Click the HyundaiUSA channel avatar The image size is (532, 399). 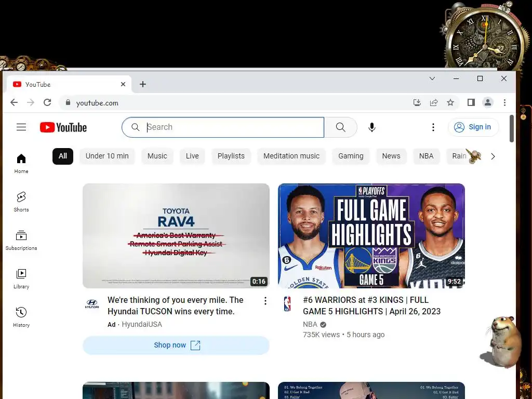92,303
